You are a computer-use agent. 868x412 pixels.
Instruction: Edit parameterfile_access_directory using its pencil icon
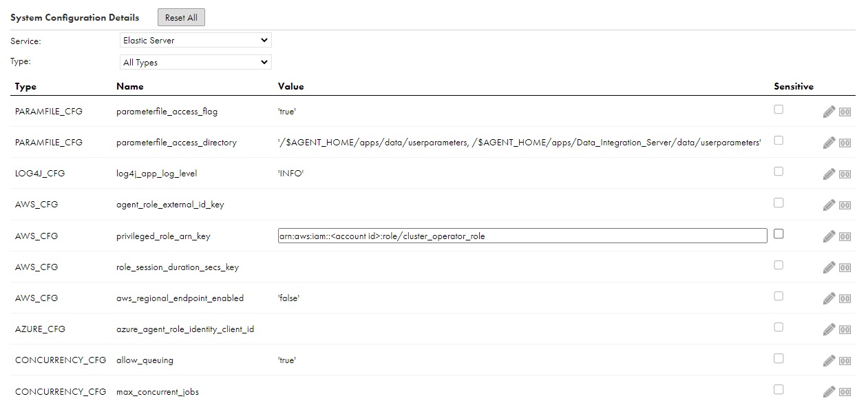point(829,143)
